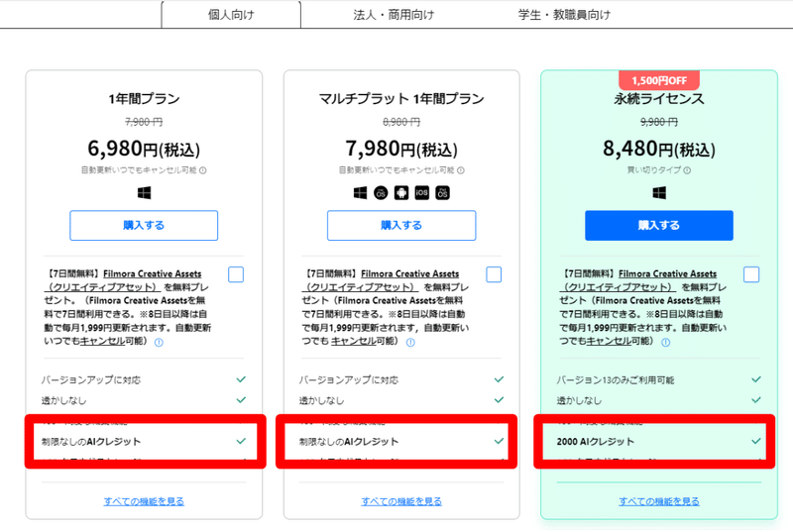Open the Filmora Creative Assets link in 1年間プラン
The image size is (793, 532).
153,273
